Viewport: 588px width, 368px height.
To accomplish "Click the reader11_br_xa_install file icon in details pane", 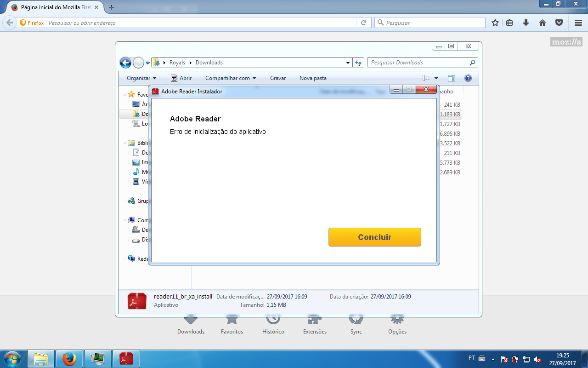I will click(x=137, y=301).
